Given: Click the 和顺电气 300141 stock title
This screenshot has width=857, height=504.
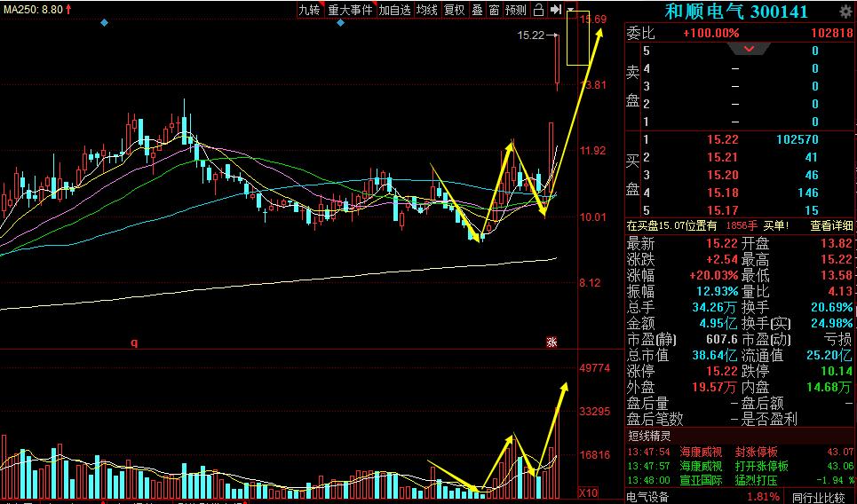Looking at the screenshot, I should click(736, 11).
